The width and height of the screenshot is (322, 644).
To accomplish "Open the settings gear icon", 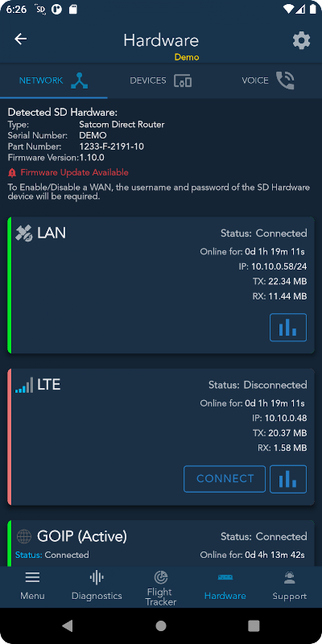I will [x=301, y=41].
